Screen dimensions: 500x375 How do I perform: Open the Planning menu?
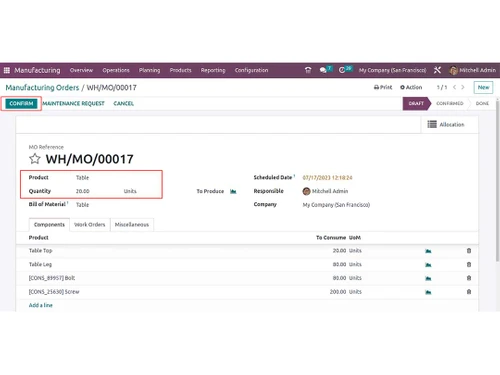point(149,70)
